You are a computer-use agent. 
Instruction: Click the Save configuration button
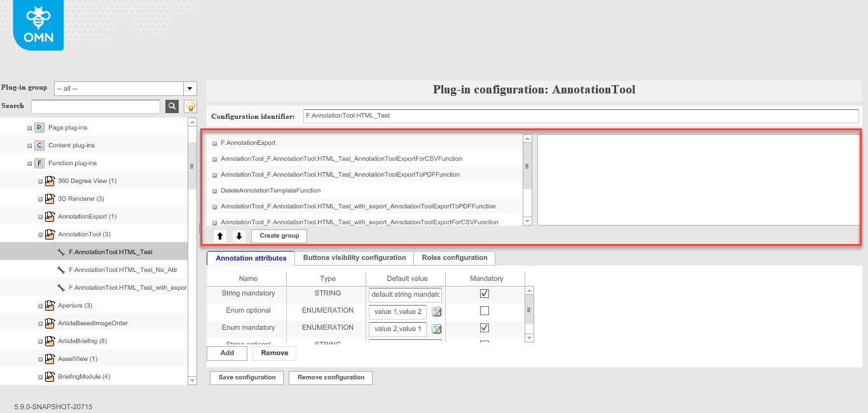click(x=246, y=377)
